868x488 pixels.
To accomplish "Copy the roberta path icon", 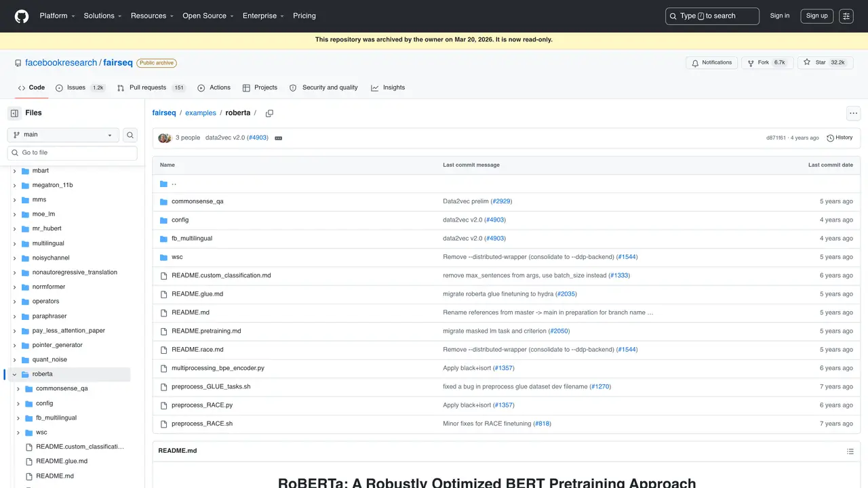I will [x=269, y=113].
